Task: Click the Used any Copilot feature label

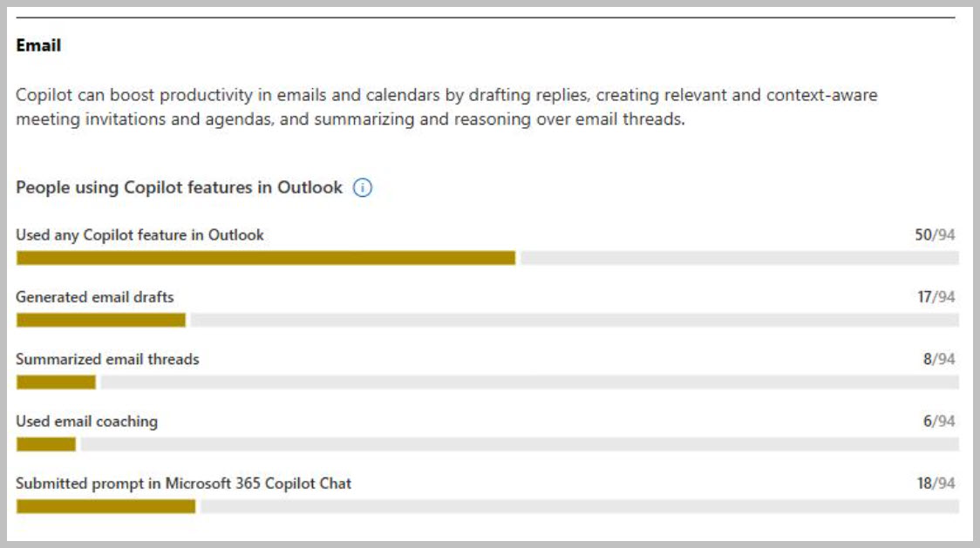Action: [140, 235]
